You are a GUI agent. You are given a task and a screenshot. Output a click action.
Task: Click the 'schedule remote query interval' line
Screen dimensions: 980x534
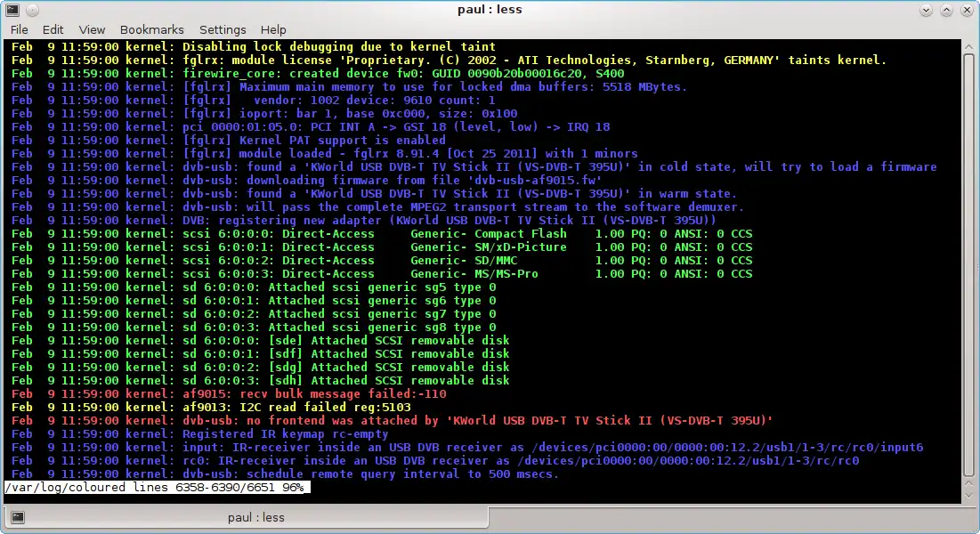pyautogui.click(x=285, y=473)
